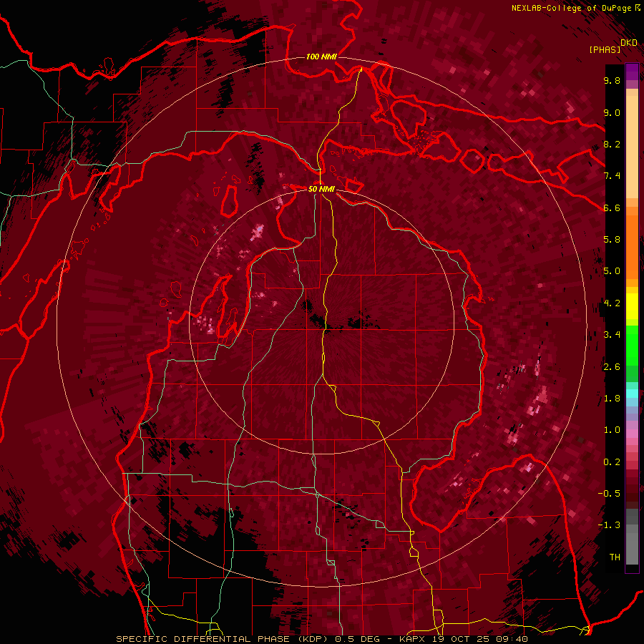644x644 pixels.
Task: Click the 5.0 value on the color scale
Action: coord(612,271)
